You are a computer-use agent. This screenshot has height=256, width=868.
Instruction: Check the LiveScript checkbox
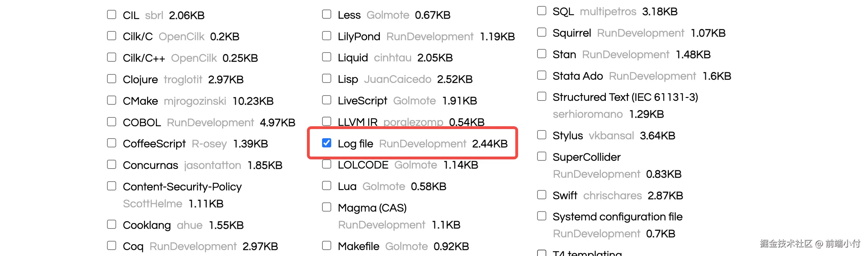[x=327, y=100]
